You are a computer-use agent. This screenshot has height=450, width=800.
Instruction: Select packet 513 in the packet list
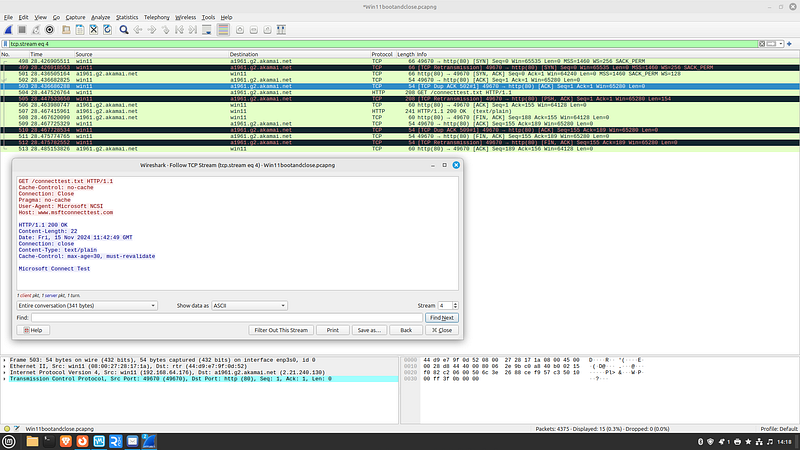click(400, 149)
